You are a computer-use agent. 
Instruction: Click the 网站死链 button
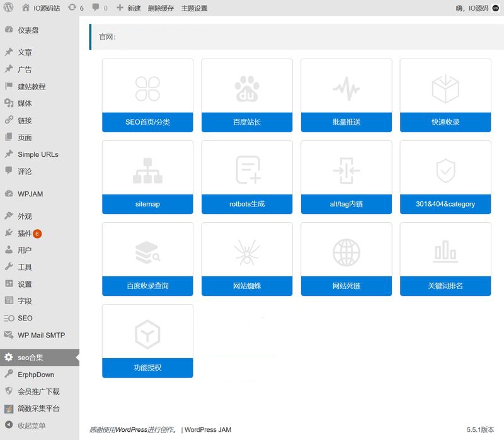click(346, 286)
